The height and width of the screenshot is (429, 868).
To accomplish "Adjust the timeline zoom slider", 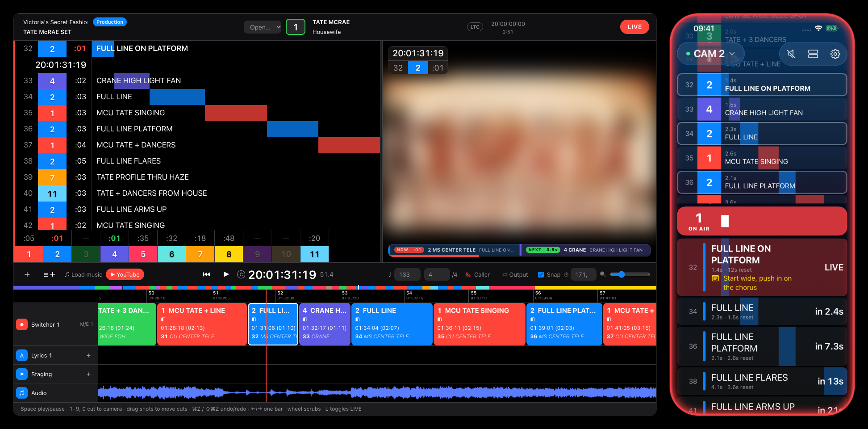I will pyautogui.click(x=630, y=274).
